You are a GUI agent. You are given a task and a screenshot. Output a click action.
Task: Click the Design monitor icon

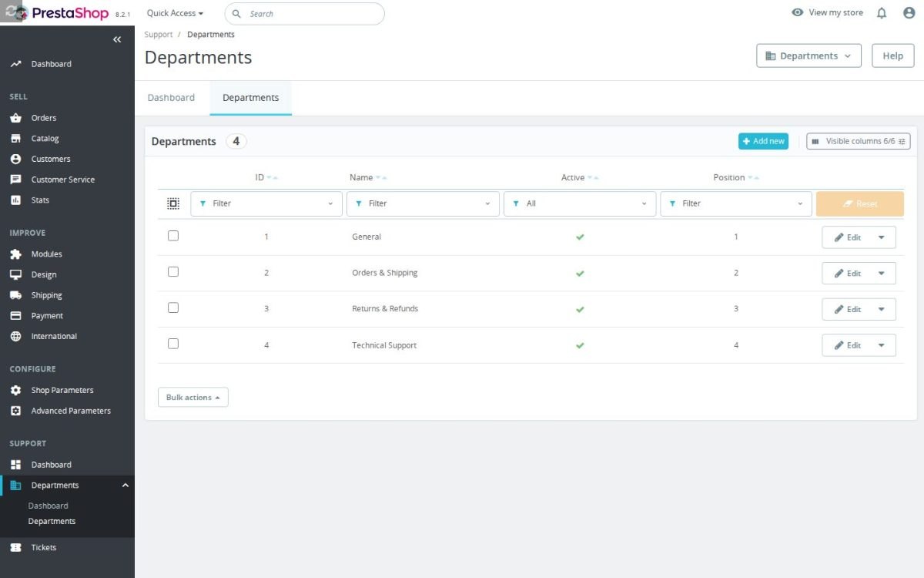15,274
